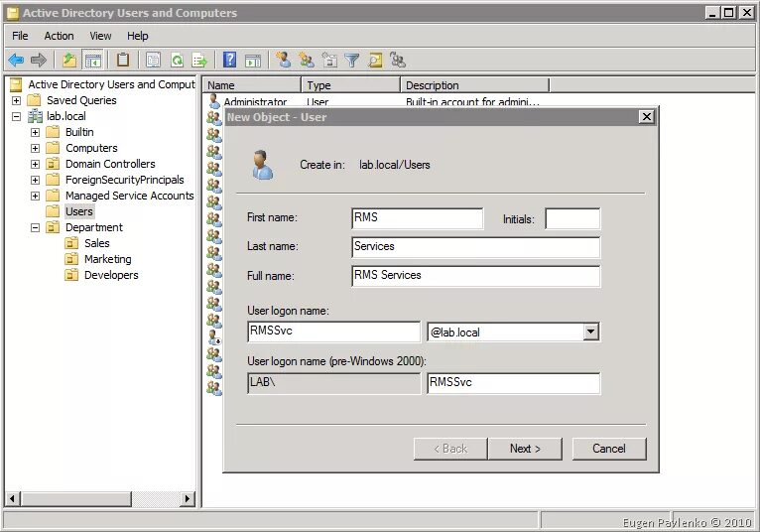The height and width of the screenshot is (532, 760).
Task: Select the disabled user account icon in list
Action: click(x=214, y=337)
